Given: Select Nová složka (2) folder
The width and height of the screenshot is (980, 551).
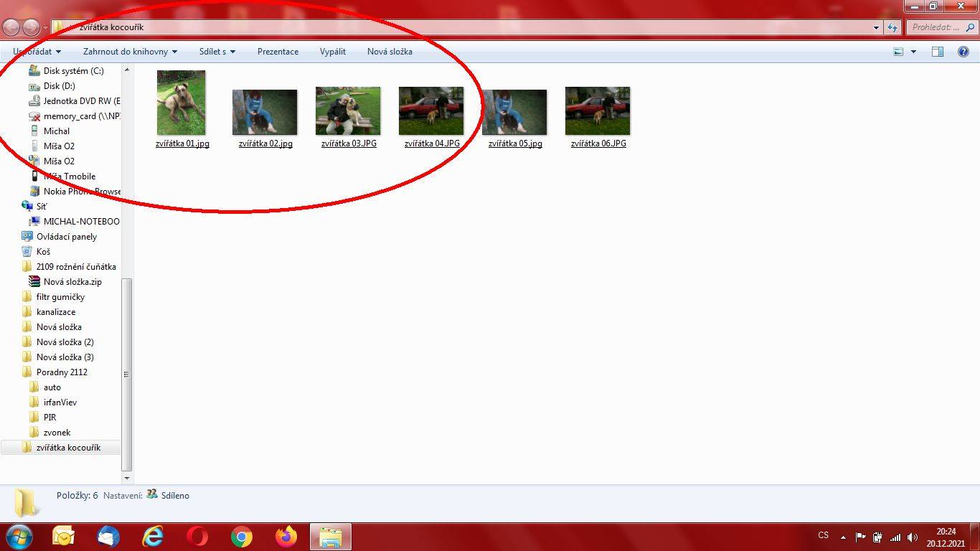Looking at the screenshot, I should coord(58,342).
